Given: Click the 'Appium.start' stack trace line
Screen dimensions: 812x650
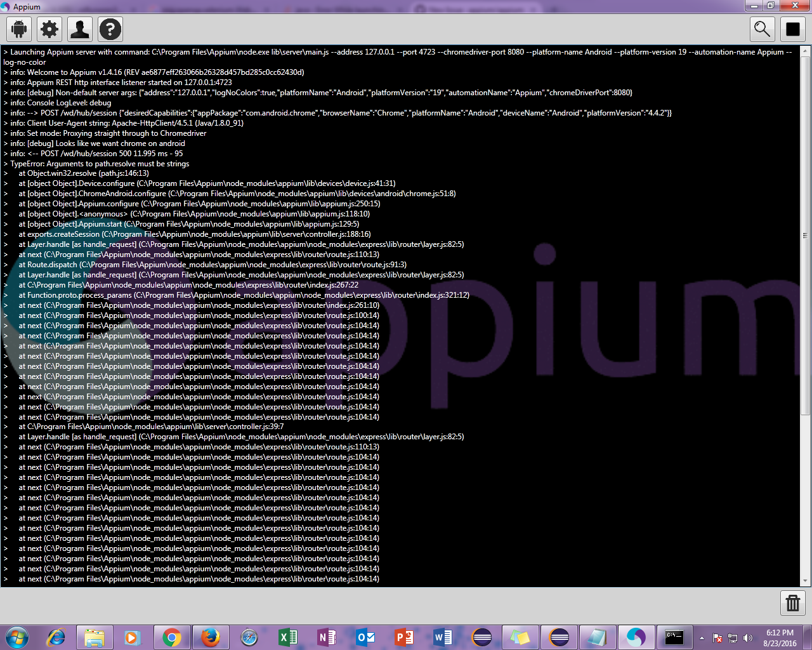Looking at the screenshot, I should click(181, 224).
